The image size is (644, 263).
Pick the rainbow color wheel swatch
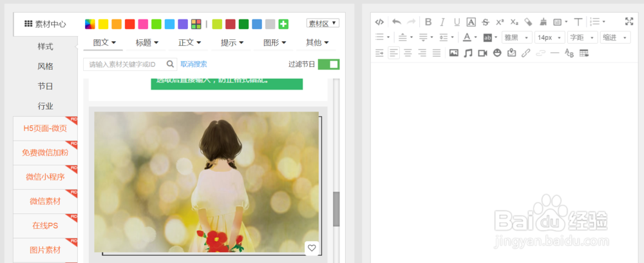90,24
